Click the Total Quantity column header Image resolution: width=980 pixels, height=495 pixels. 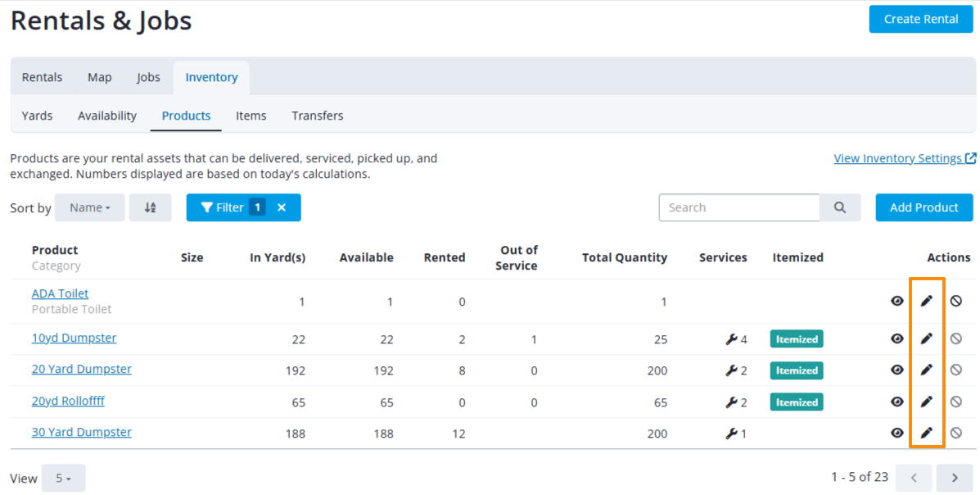[625, 258]
